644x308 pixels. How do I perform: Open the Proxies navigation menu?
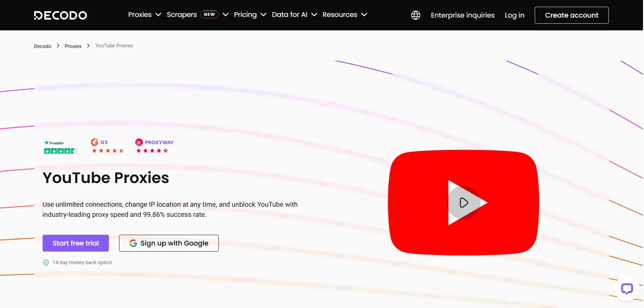(140, 15)
